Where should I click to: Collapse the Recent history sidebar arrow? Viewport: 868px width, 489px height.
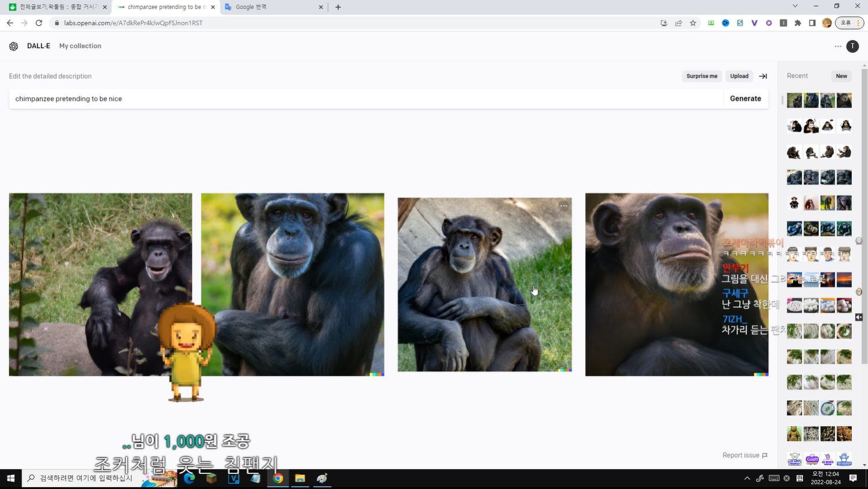click(763, 76)
